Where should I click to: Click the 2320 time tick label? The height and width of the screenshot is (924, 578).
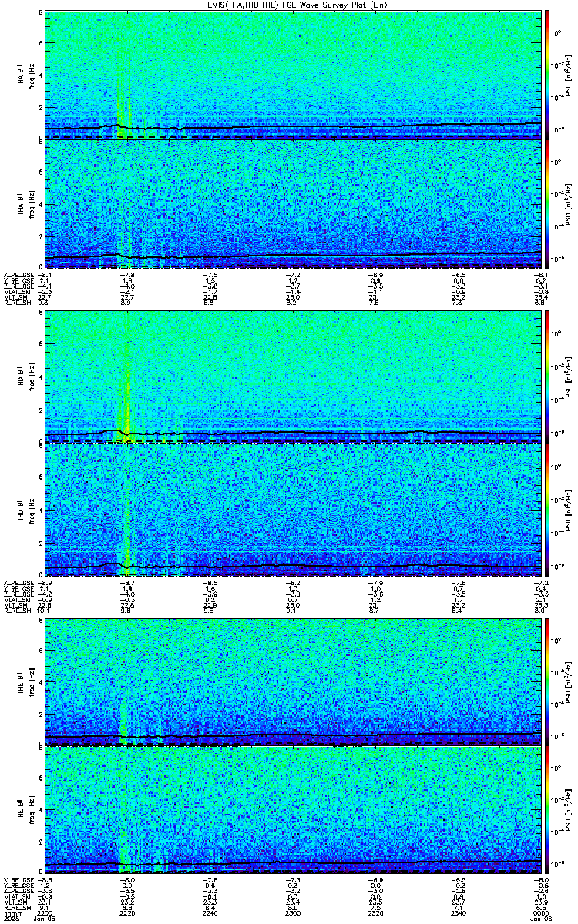click(376, 912)
